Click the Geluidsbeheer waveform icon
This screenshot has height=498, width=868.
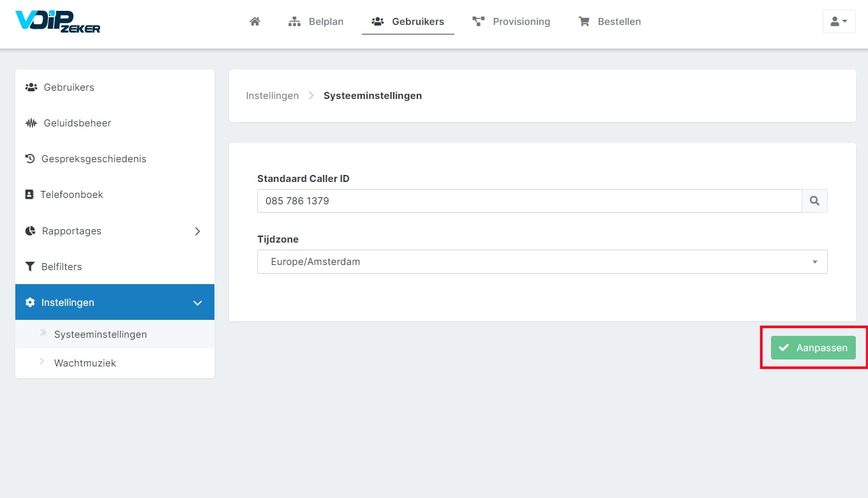31,123
